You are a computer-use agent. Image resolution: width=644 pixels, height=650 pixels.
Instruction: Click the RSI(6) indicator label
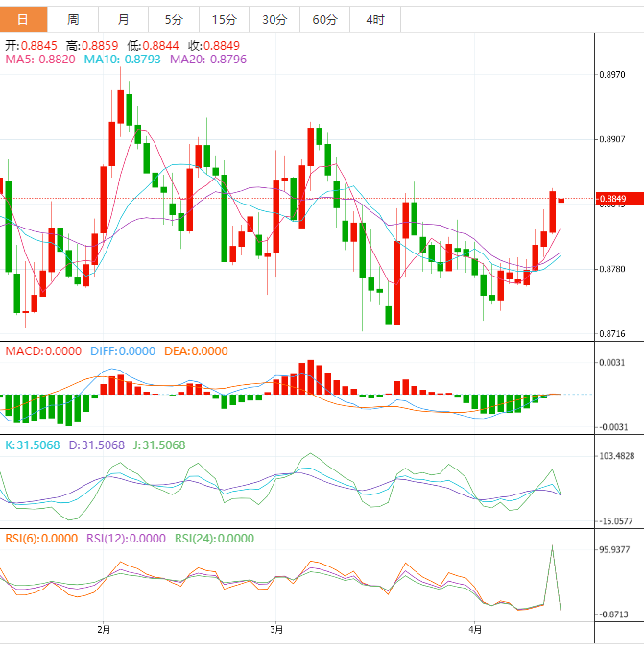[41, 539]
